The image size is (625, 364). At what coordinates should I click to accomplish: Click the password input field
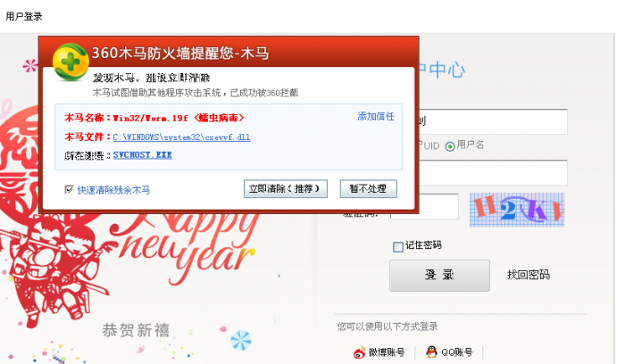(x=492, y=172)
